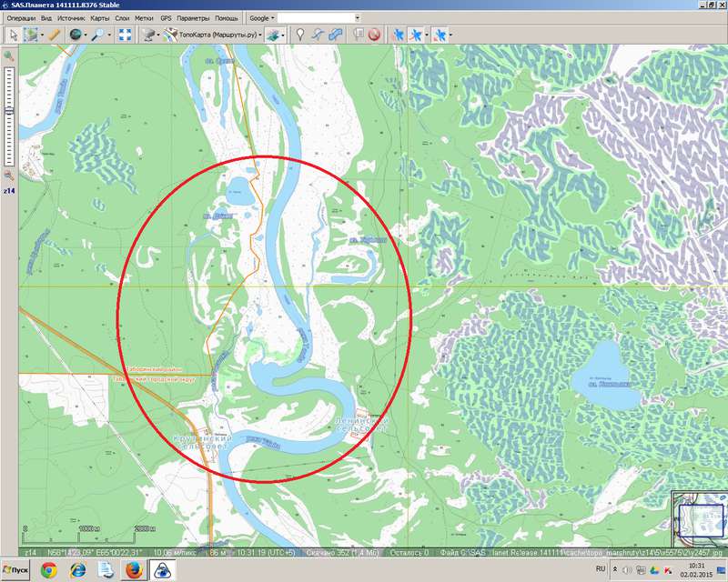This screenshot has height=582, width=728.
Task: Select the arrow cursor tool in toolbar
Action: click(x=13, y=35)
